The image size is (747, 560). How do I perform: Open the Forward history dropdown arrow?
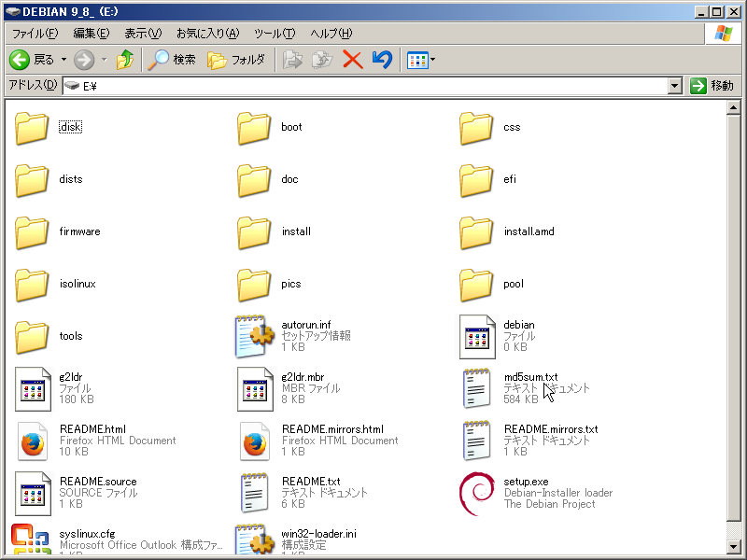pyautogui.click(x=105, y=60)
